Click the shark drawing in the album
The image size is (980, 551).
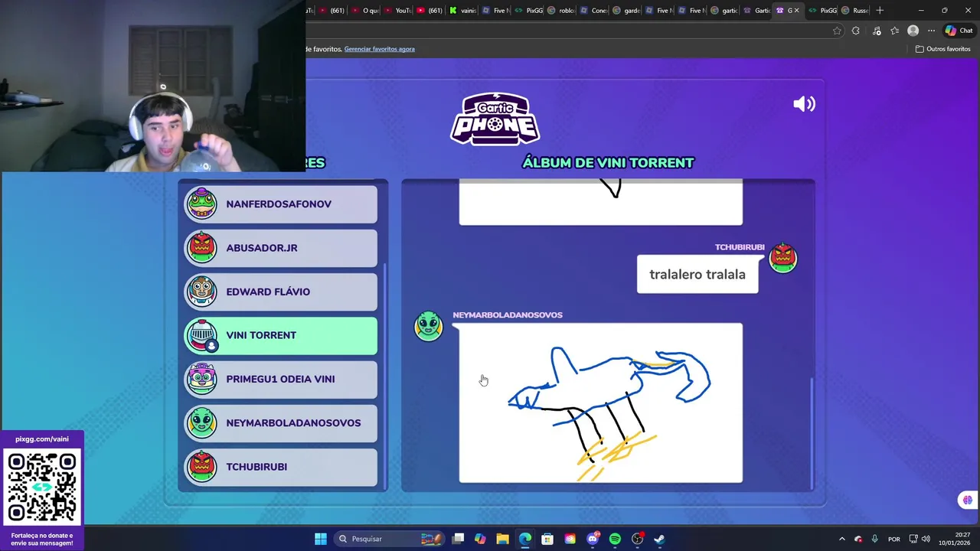(x=600, y=403)
